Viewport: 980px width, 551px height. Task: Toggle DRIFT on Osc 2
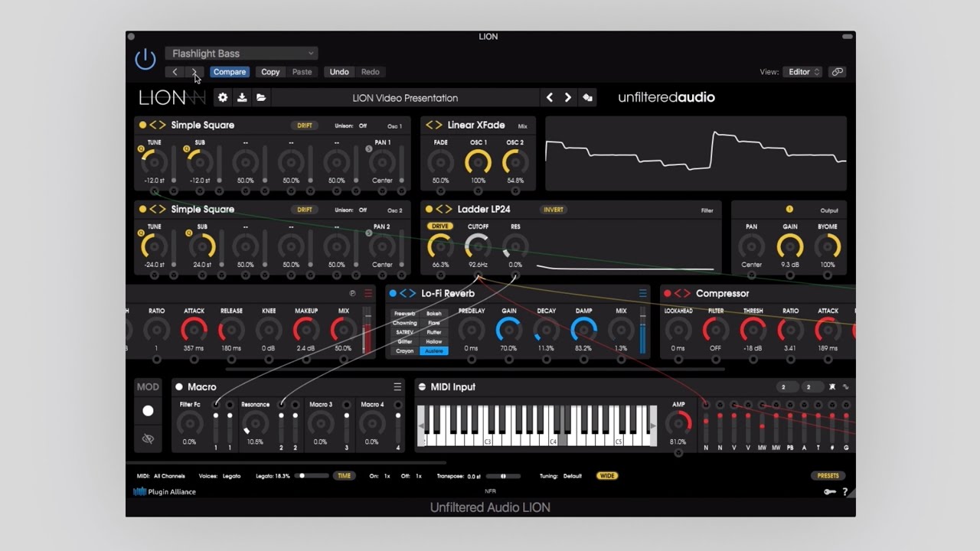pos(305,210)
